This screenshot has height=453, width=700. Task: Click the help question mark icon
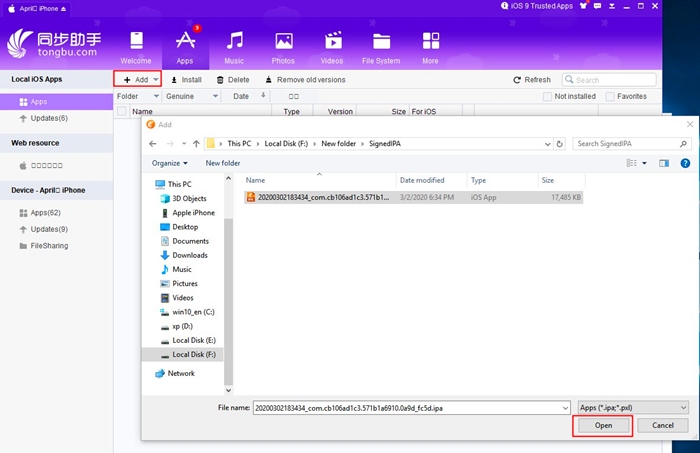coord(685,163)
